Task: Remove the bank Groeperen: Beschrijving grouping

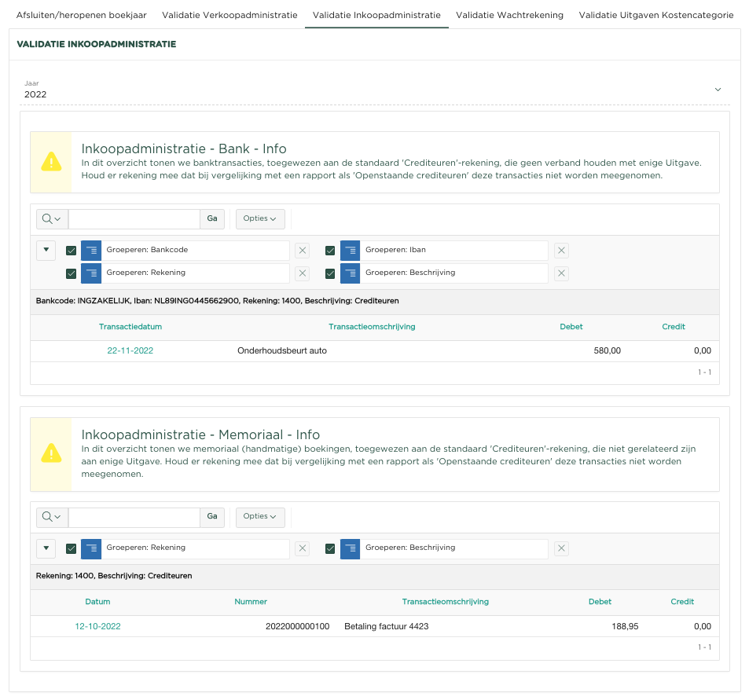Action: coord(561,273)
